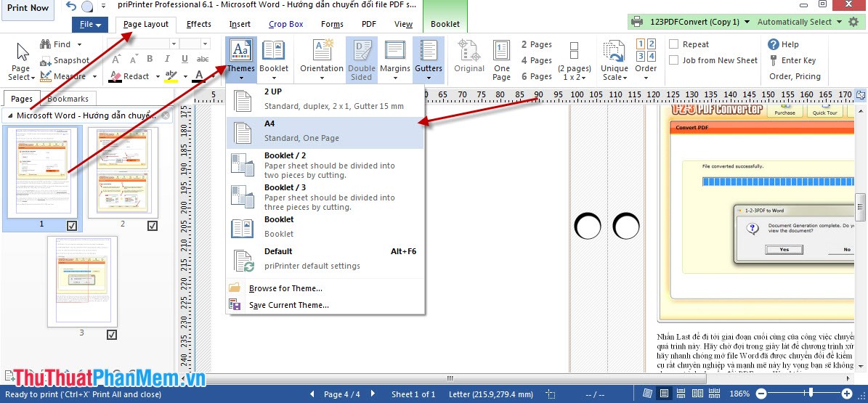
Task: Toggle checkbox under page 2 thumbnail
Action: point(152,226)
